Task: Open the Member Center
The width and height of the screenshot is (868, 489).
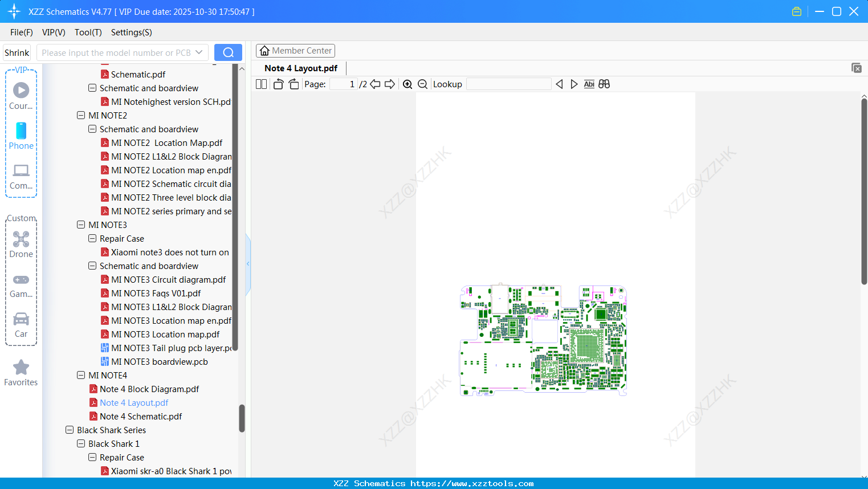Action: [295, 51]
